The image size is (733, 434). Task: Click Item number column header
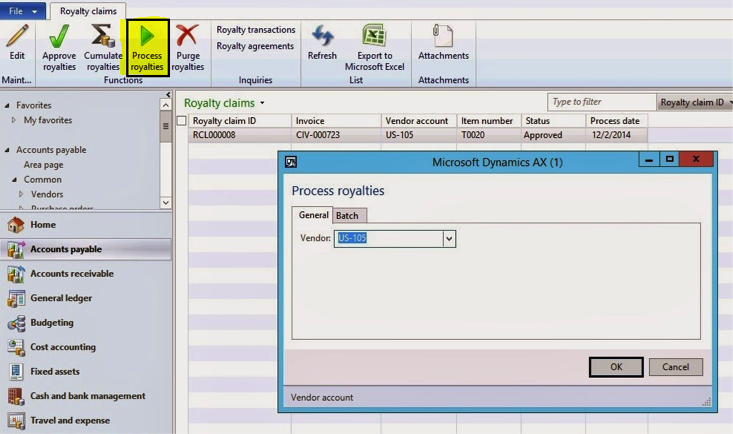[489, 121]
